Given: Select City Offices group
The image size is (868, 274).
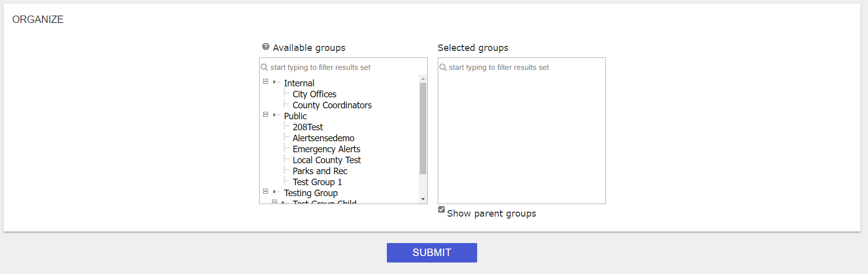Looking at the screenshot, I should point(314,94).
